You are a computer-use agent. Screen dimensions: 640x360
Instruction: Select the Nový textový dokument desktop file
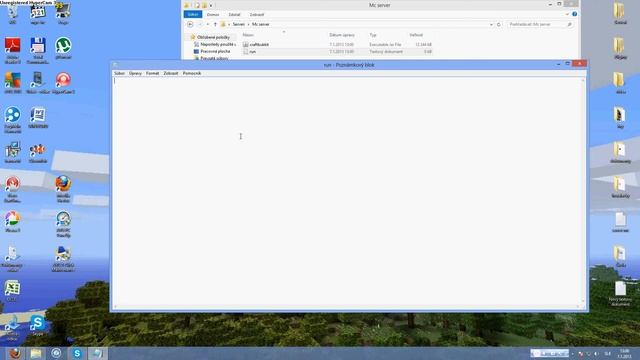tap(620, 293)
